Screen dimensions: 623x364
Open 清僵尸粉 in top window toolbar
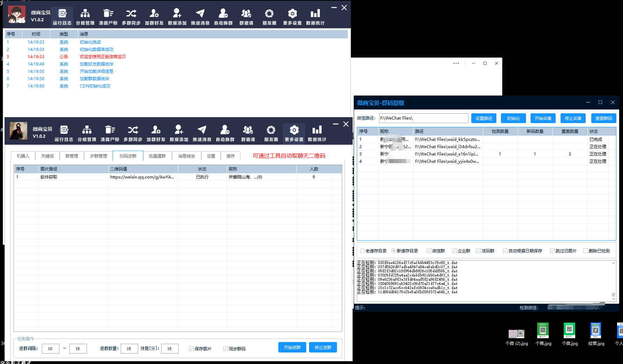[108, 17]
